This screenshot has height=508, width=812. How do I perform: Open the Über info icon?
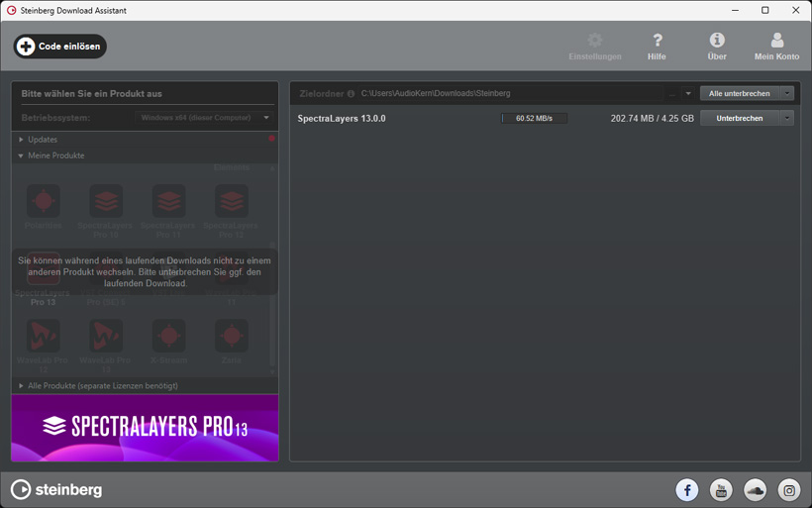click(x=717, y=40)
